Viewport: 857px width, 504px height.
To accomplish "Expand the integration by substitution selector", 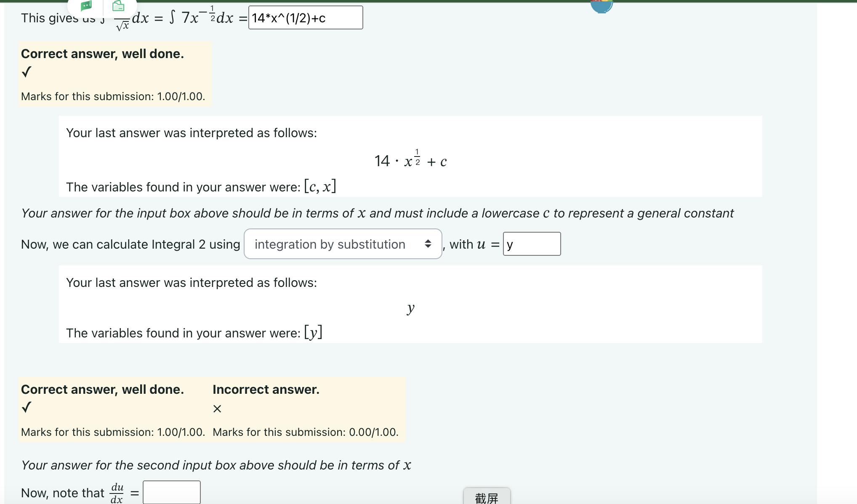I will (342, 244).
